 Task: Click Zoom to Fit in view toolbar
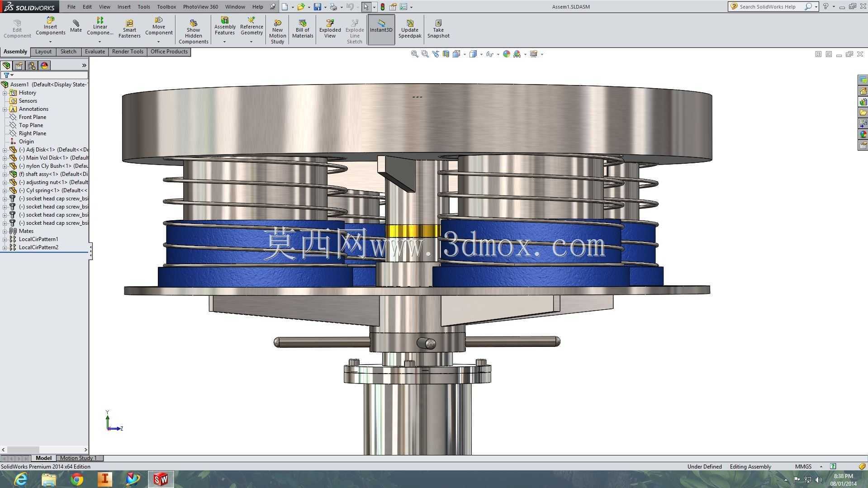click(x=414, y=54)
